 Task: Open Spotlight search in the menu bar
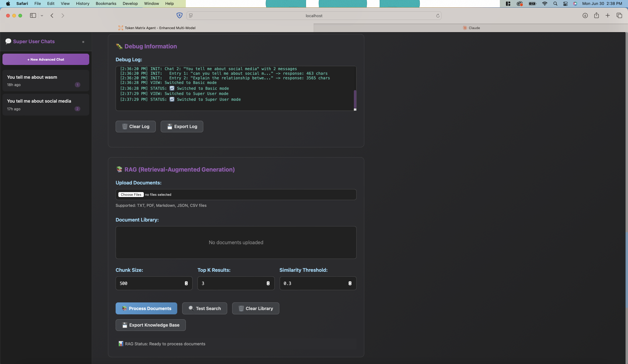click(x=555, y=4)
